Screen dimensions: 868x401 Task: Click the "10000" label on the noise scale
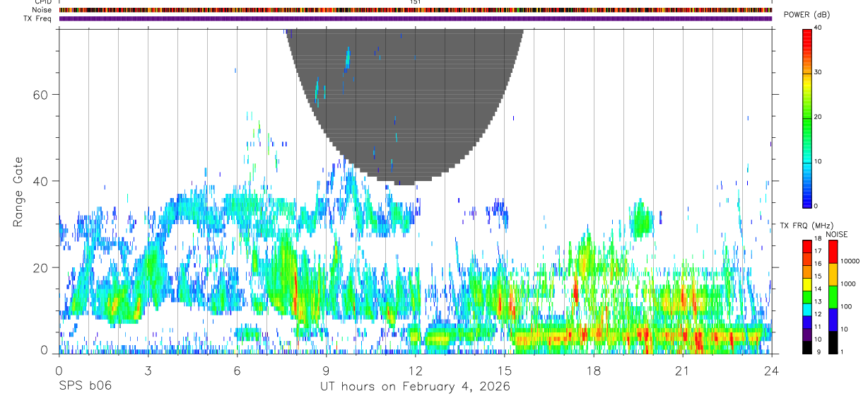coord(850,262)
